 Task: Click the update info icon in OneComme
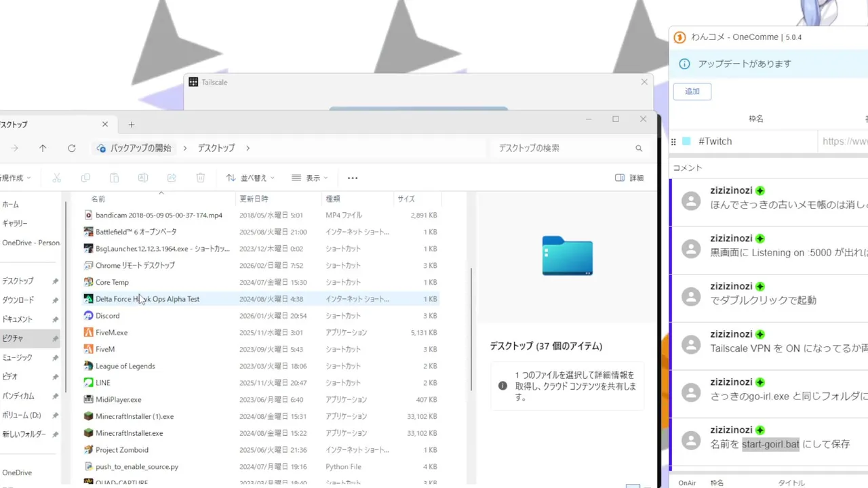685,64
